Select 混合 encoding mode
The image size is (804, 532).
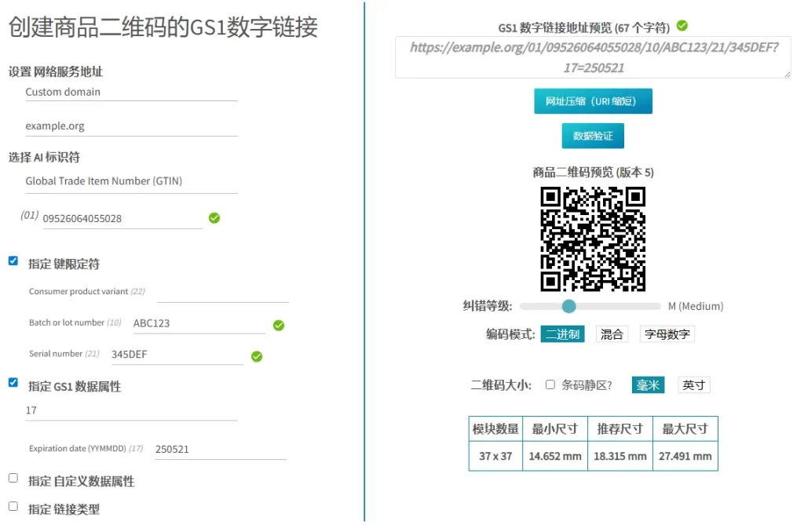point(612,334)
